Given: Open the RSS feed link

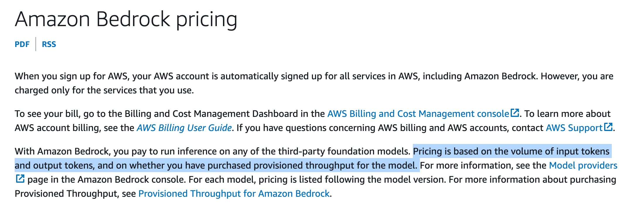Looking at the screenshot, I should [49, 44].
